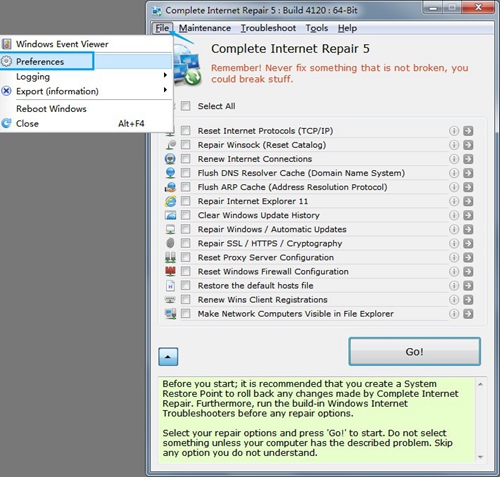Viewport: 500px width, 477px height.
Task: Check Reset Internet Protocols (TCP/IP)
Action: 186,131
